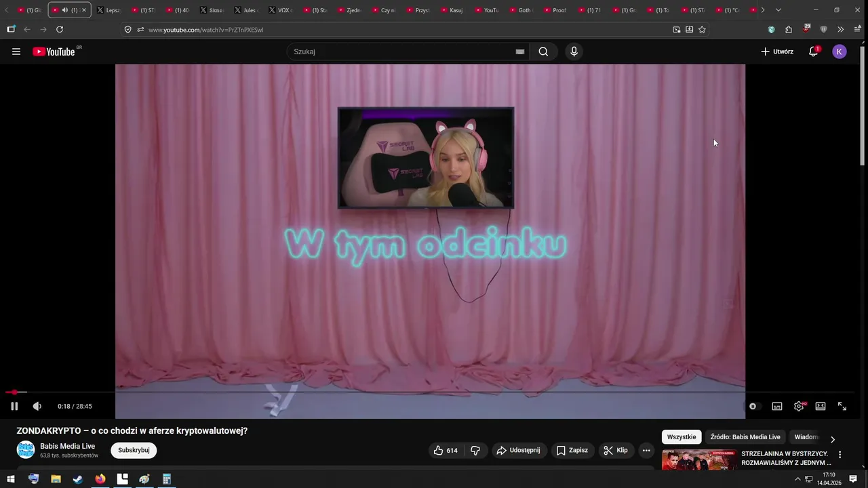This screenshot has height=488, width=868.
Task: Open the grey shield extension icon
Action: pyautogui.click(x=824, y=29)
